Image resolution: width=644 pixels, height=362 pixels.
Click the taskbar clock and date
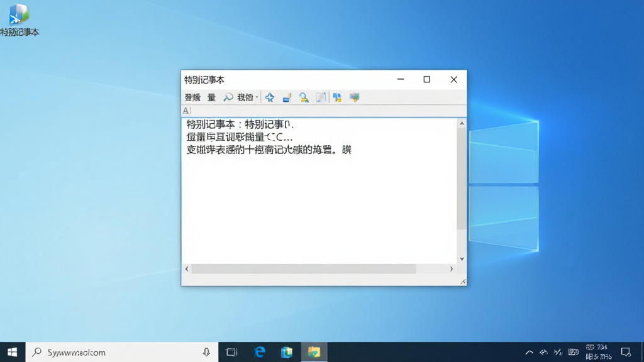tap(598, 352)
